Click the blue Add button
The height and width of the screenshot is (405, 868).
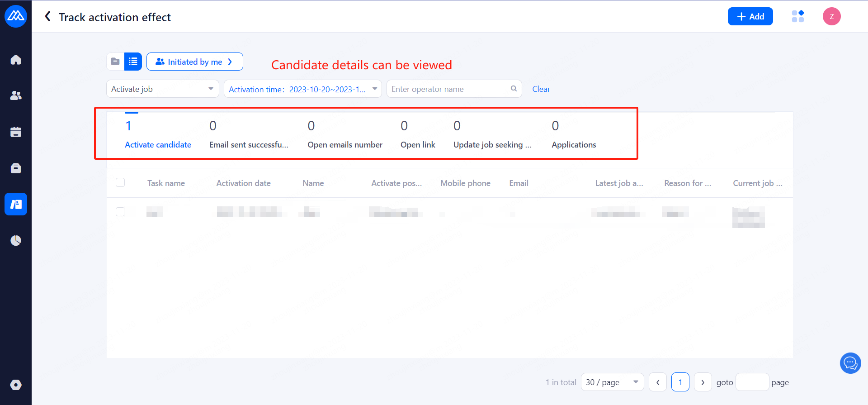[750, 16]
